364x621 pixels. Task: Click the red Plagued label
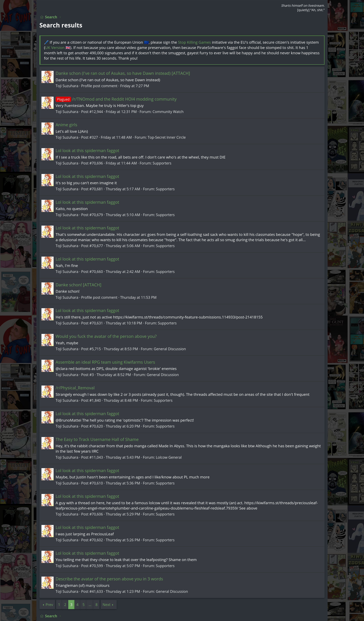point(63,99)
